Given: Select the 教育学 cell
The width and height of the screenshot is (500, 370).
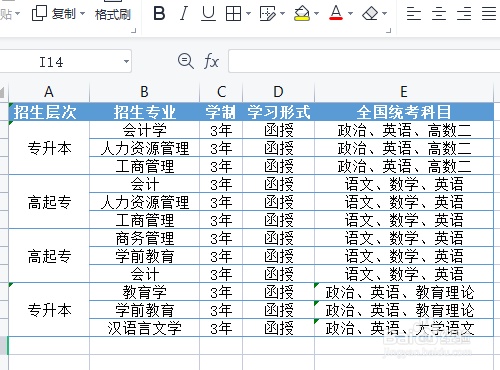Looking at the screenshot, I should click(x=144, y=292).
